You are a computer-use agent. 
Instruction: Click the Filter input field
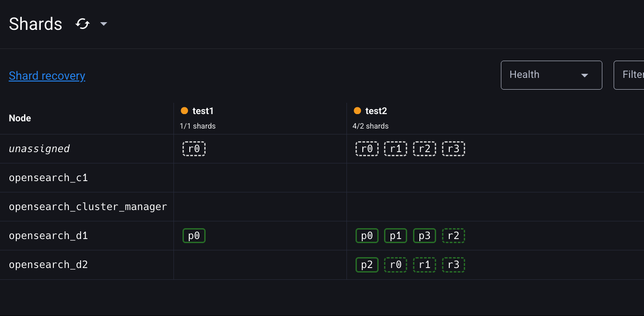630,75
